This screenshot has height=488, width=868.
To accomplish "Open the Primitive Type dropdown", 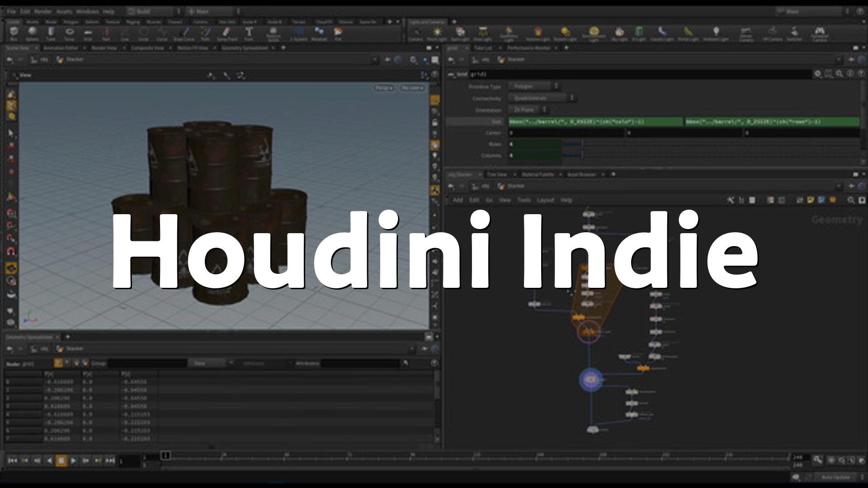I will click(x=534, y=86).
